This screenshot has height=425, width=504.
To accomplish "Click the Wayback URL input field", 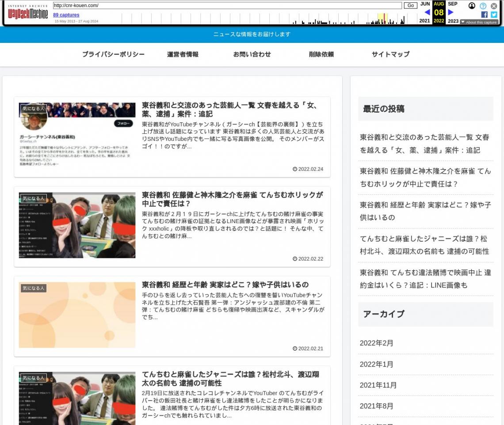I will pyautogui.click(x=227, y=6).
